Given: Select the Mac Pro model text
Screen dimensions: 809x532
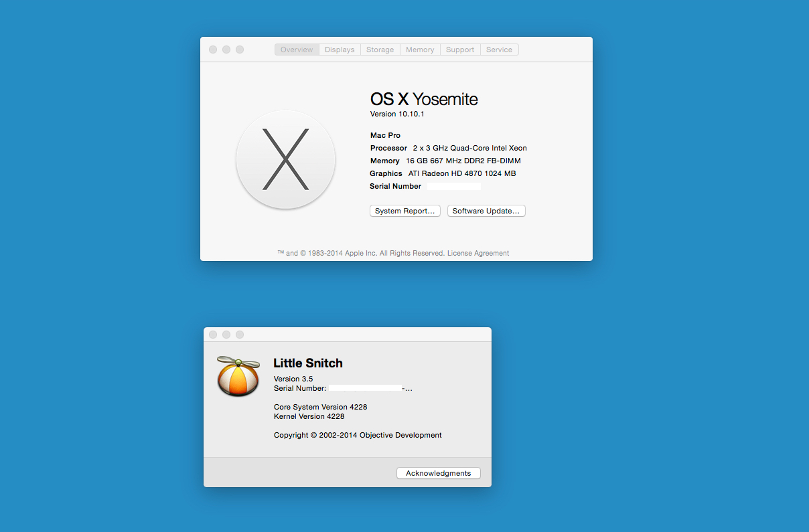Looking at the screenshot, I should [x=385, y=135].
